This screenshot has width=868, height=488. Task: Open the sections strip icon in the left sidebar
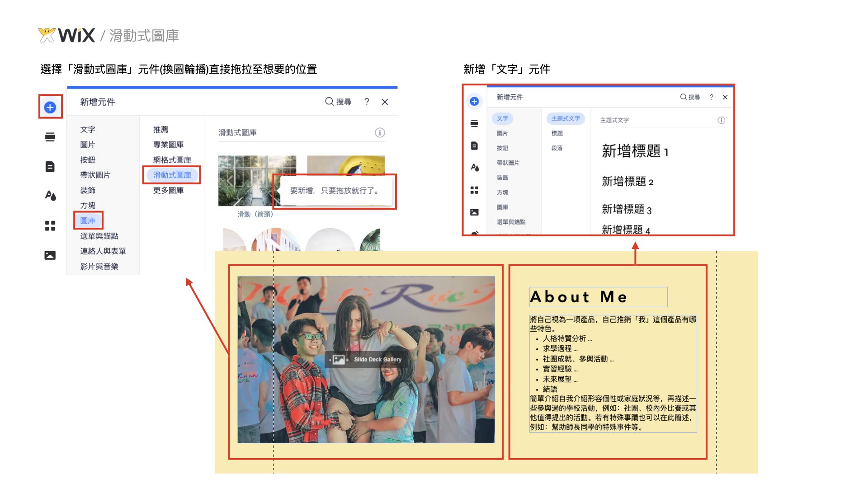pyautogui.click(x=50, y=137)
